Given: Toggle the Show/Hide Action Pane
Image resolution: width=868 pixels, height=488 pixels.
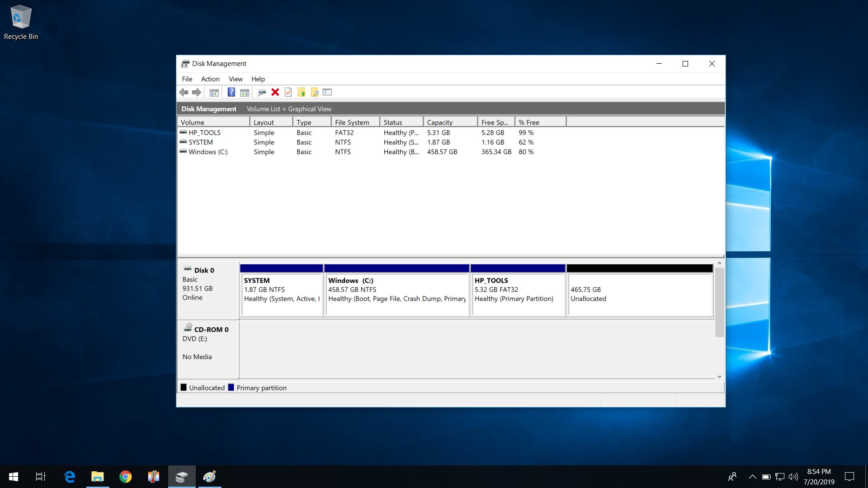Looking at the screenshot, I should point(244,92).
